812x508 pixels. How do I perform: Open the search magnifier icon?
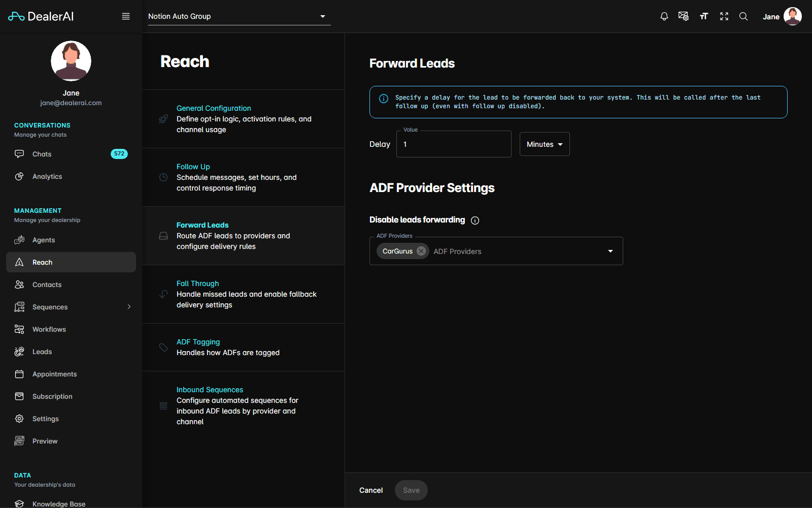tap(743, 16)
